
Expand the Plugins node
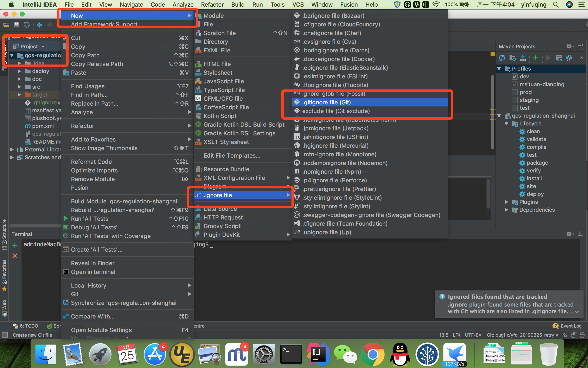(x=507, y=202)
